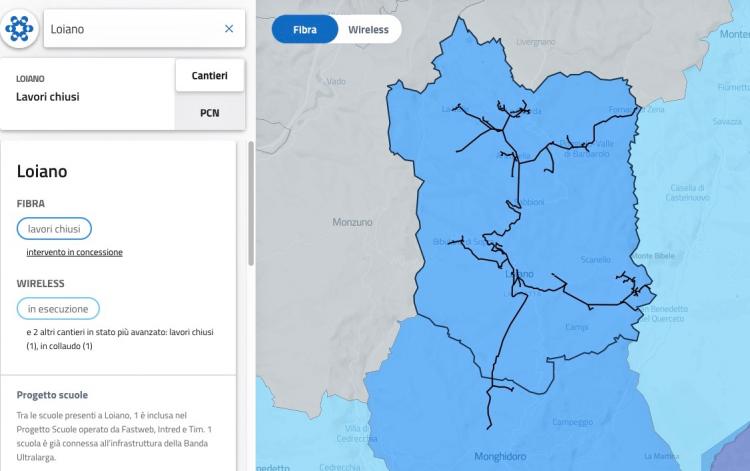Click the Scanello locality on the map
The image size is (750, 471).
pos(596,259)
